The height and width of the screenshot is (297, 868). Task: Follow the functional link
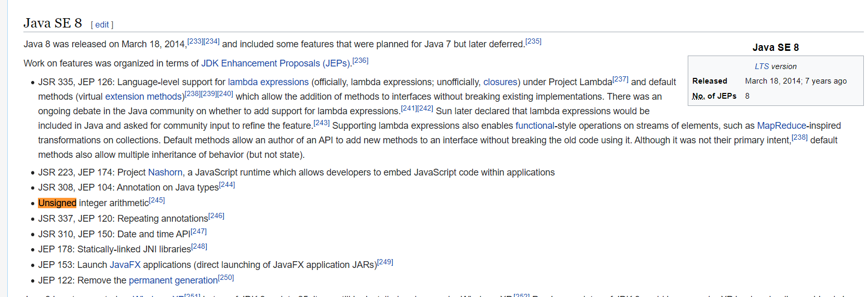[x=535, y=126]
